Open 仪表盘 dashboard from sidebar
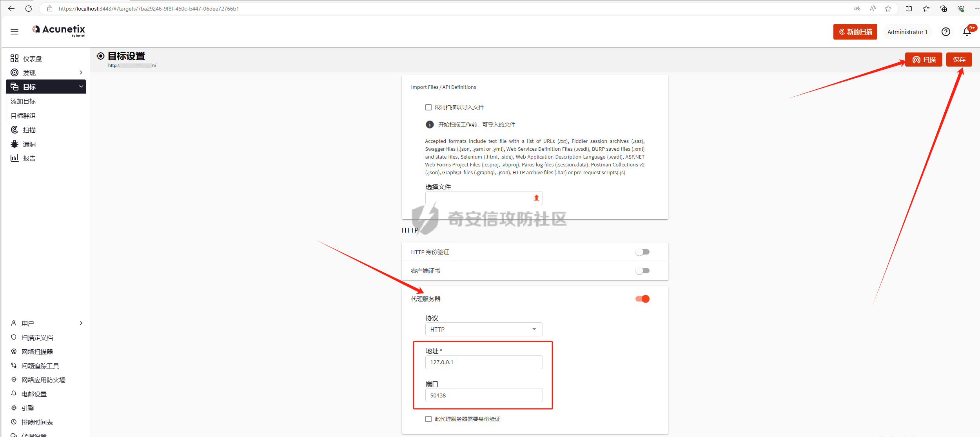Viewport: 980px width, 437px height. click(32, 59)
